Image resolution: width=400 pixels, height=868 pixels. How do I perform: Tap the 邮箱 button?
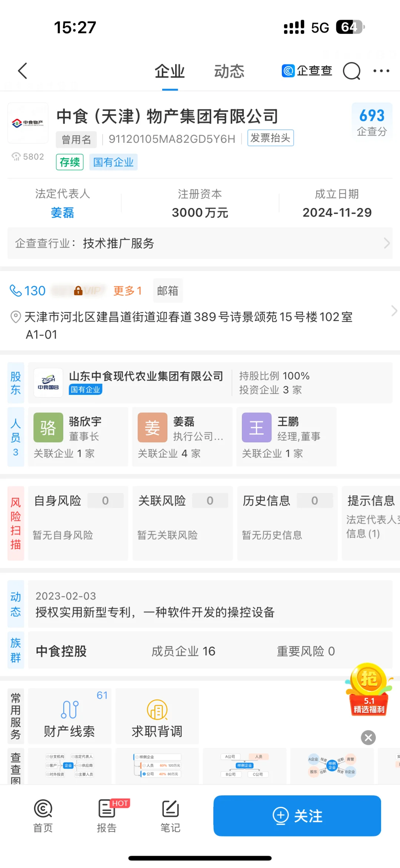click(x=168, y=291)
